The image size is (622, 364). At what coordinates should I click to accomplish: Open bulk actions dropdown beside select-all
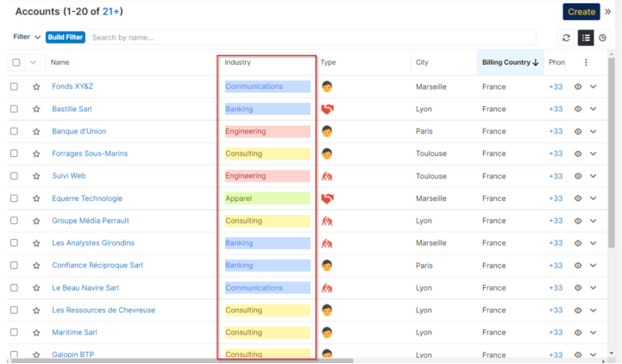(33, 62)
